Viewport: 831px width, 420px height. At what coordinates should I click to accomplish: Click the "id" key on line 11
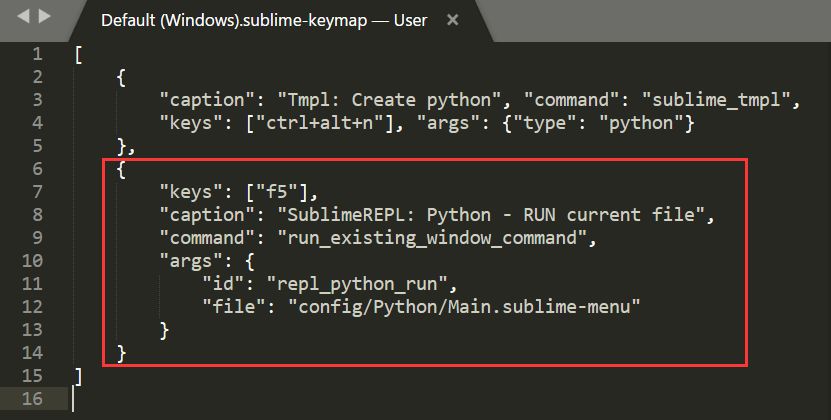(x=224, y=284)
